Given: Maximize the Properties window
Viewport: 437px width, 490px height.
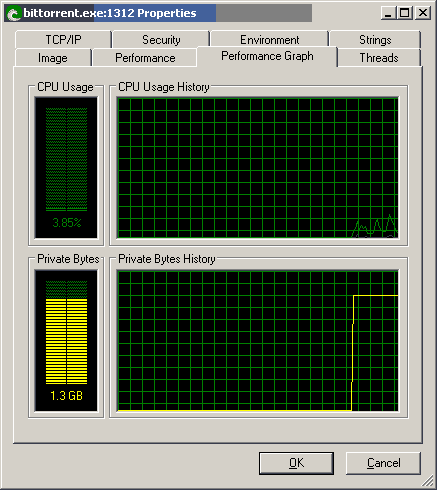Looking at the screenshot, I should [405, 13].
